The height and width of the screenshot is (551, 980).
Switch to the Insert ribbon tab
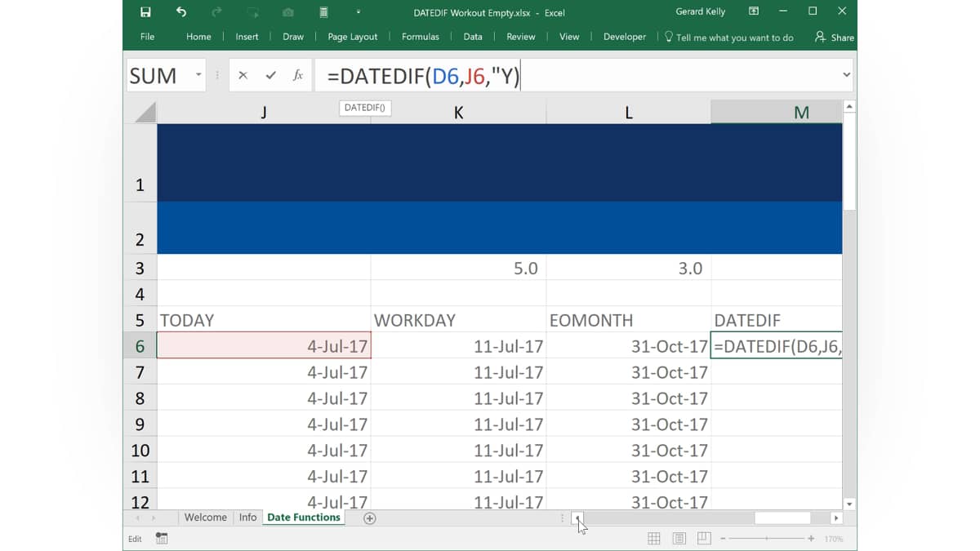tap(247, 37)
